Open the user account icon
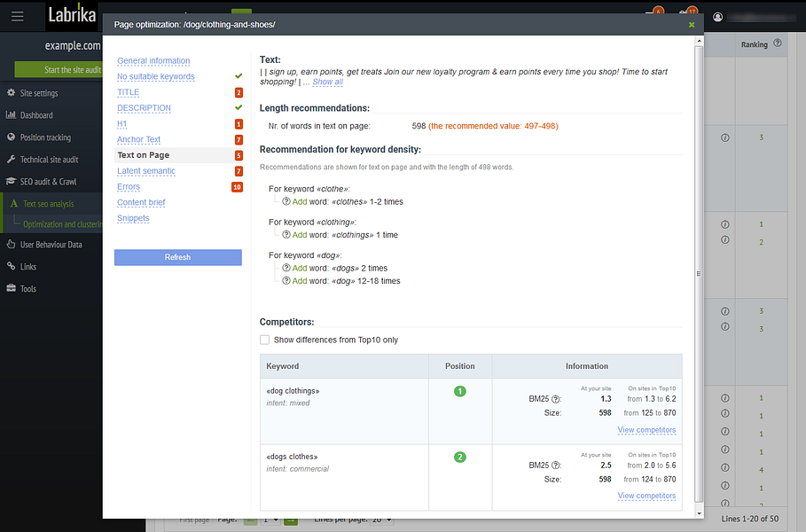 click(x=717, y=17)
